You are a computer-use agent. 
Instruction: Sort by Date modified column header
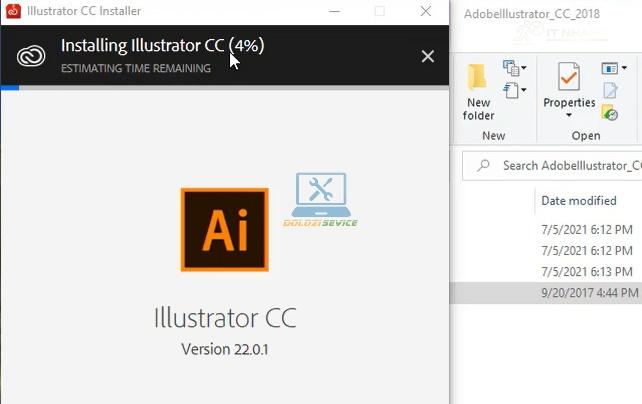coord(579,201)
